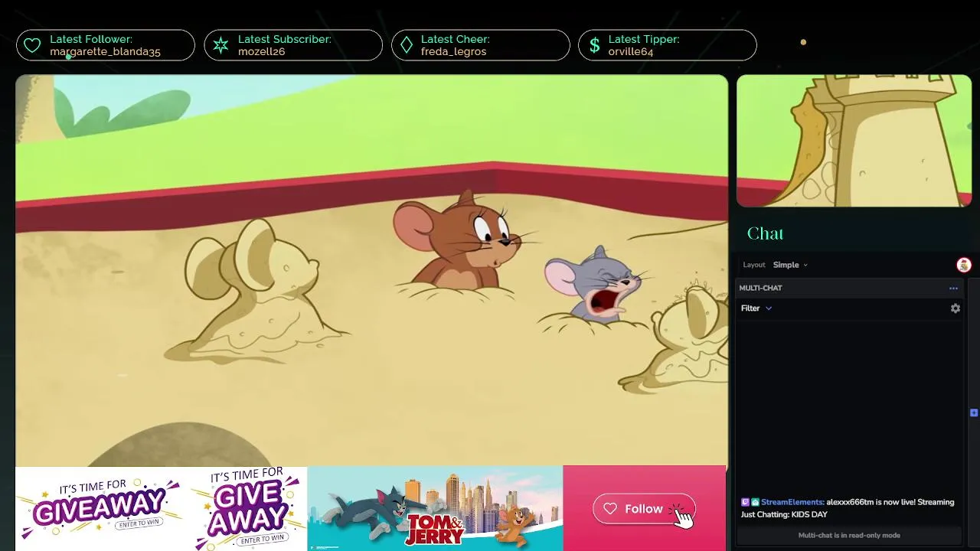Click the StreamElements username in chat
This screenshot has height=551, width=980.
point(792,502)
